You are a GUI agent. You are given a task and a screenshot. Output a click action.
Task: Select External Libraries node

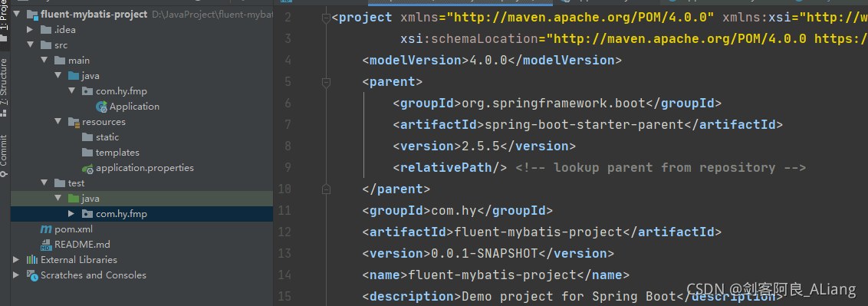[79, 259]
